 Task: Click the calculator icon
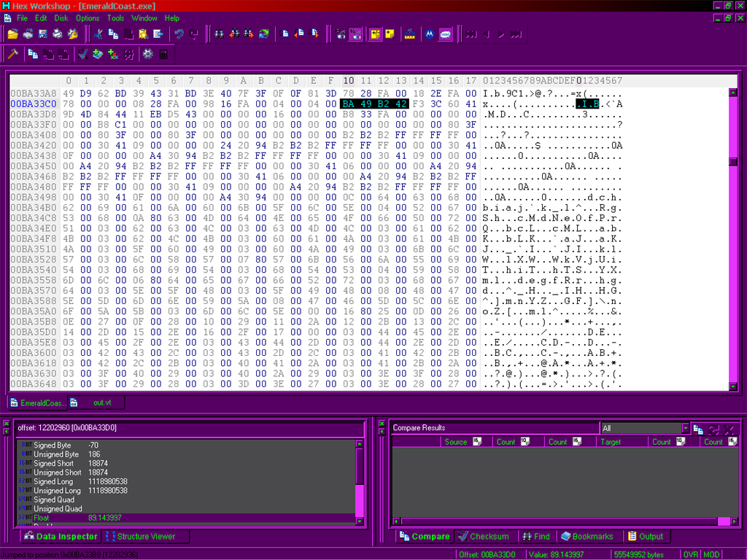pyautogui.click(x=163, y=54)
